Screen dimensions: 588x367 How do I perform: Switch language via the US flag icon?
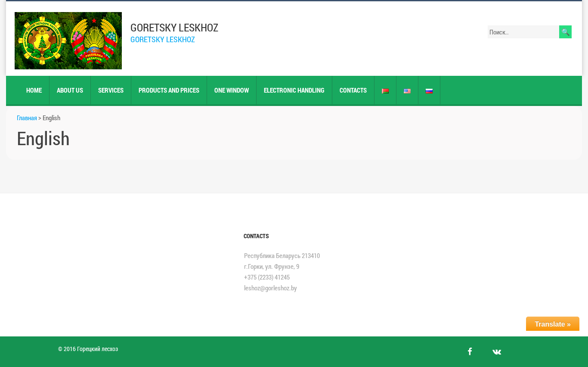pos(407,91)
